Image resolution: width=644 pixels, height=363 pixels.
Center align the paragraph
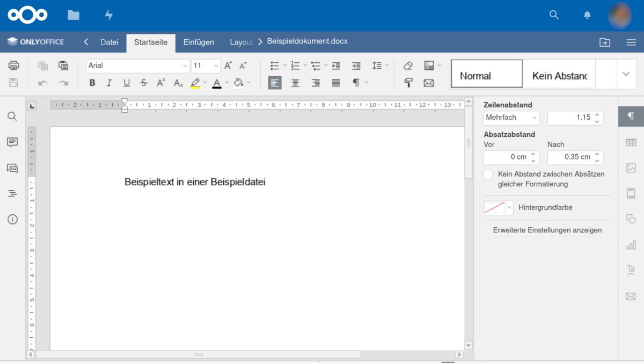(x=295, y=83)
